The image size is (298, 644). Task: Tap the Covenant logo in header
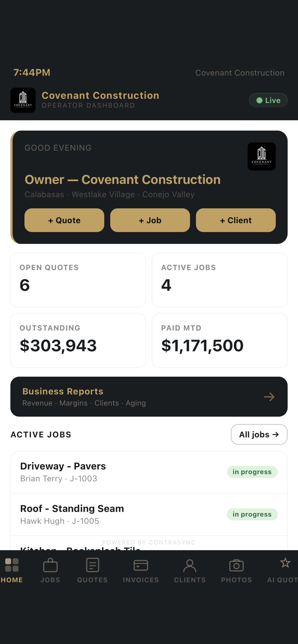pyautogui.click(x=23, y=100)
